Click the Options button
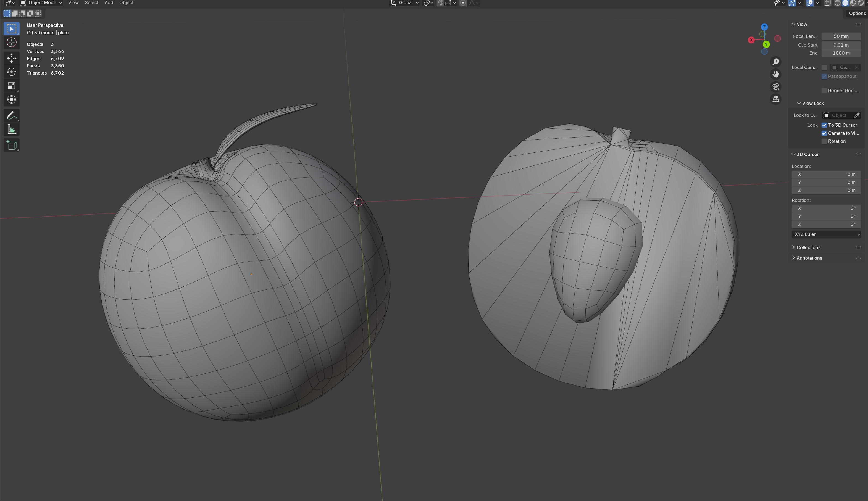This screenshot has width=868, height=501. 857,14
